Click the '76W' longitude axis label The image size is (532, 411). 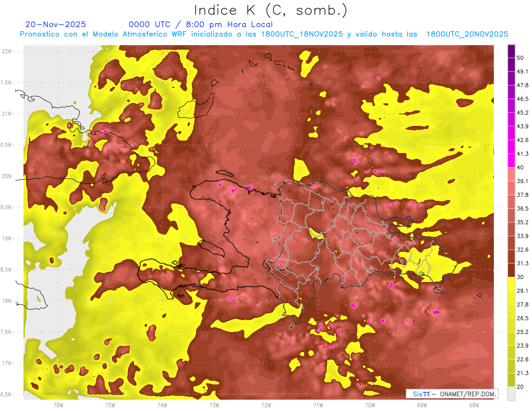(x=58, y=405)
